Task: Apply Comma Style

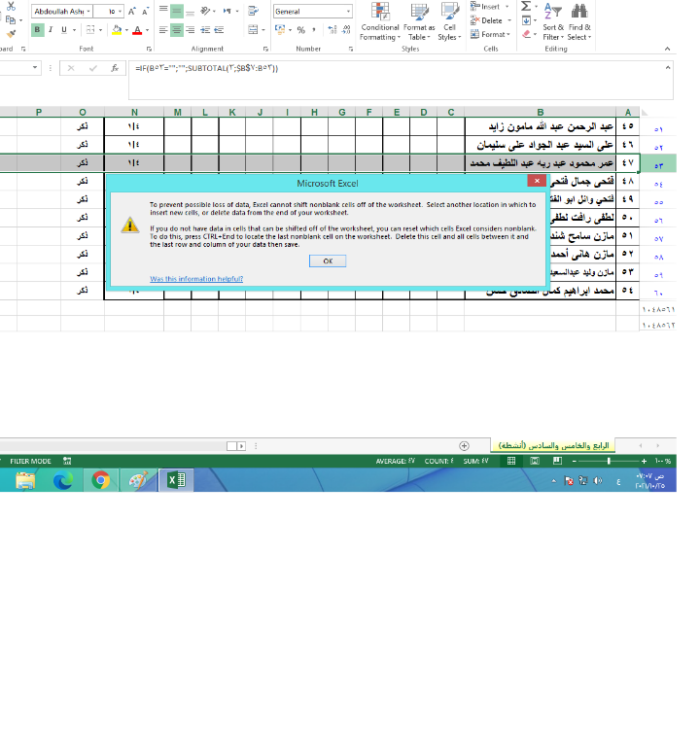Action: click(314, 30)
